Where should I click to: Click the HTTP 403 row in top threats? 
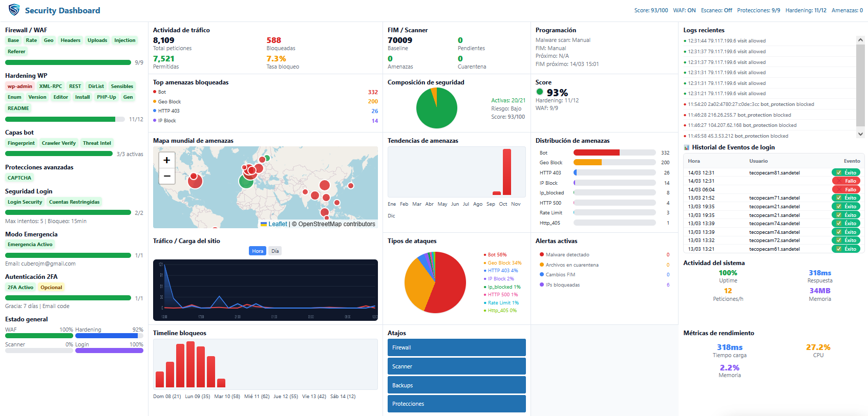(x=265, y=111)
